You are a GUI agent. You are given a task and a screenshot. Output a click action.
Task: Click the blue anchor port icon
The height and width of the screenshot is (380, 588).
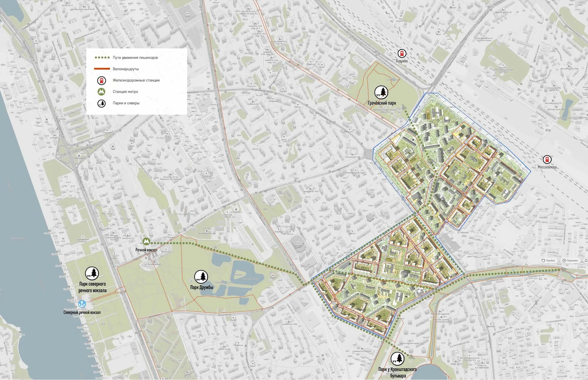(81, 304)
